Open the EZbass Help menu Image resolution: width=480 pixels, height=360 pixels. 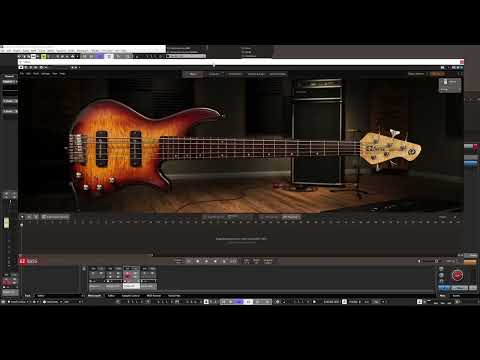click(x=62, y=73)
